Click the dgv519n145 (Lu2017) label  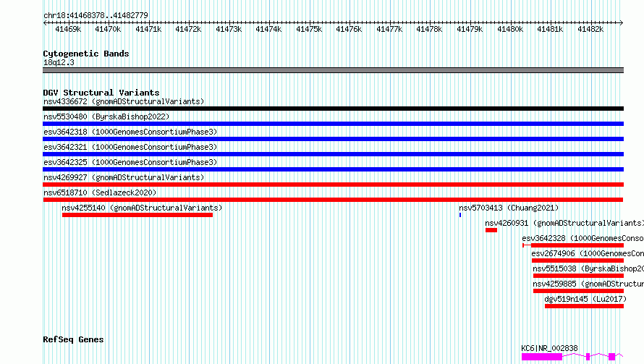(x=585, y=299)
